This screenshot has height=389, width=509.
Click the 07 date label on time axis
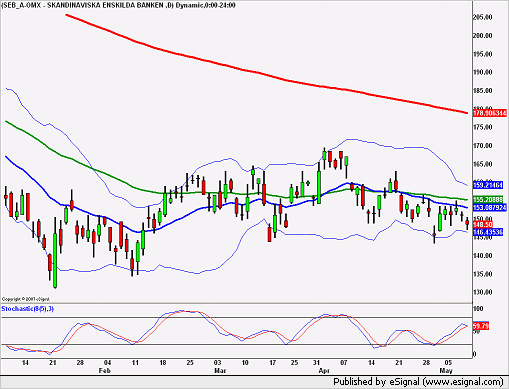click(x=344, y=363)
